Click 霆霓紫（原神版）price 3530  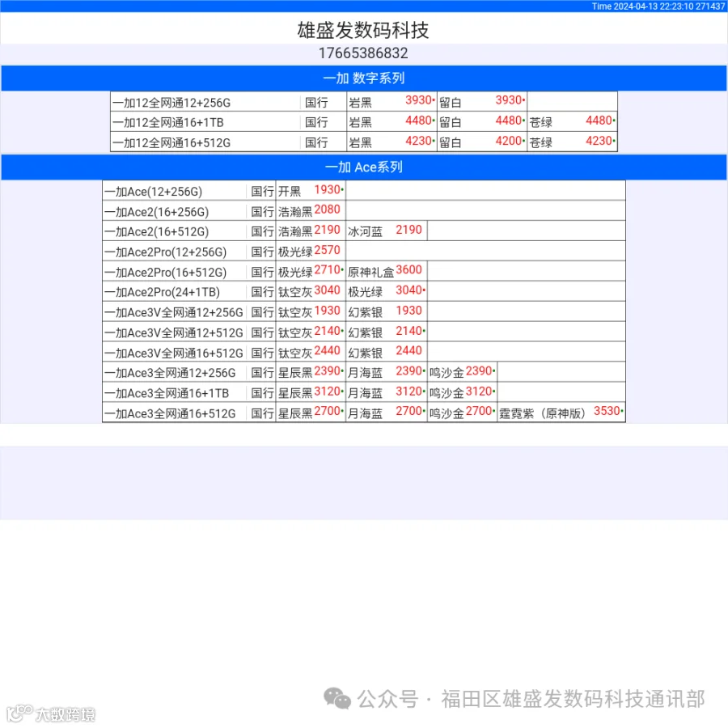click(607, 412)
